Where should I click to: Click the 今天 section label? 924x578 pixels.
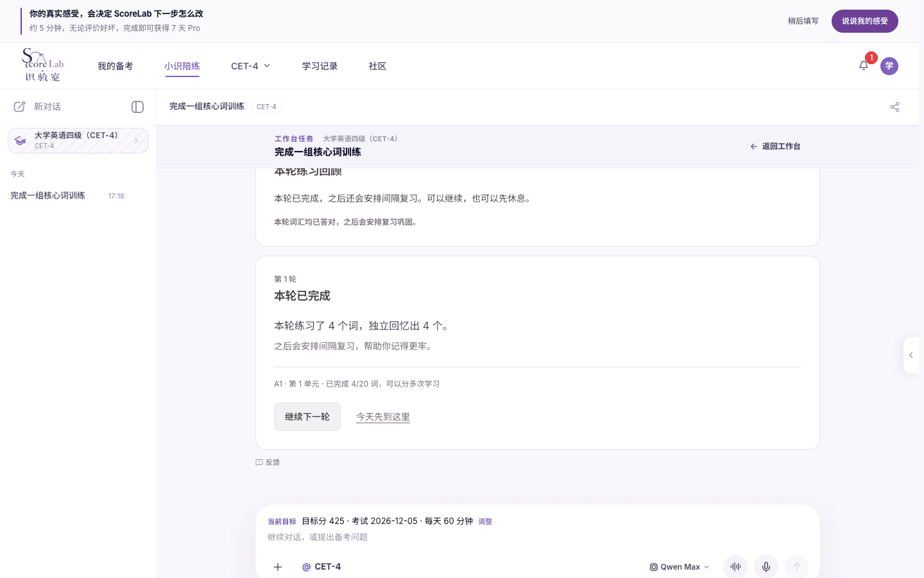click(x=17, y=174)
